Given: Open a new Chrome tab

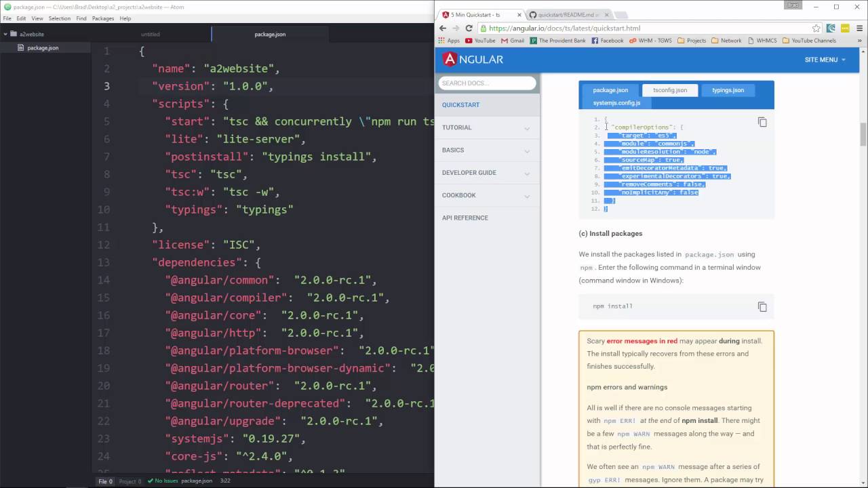Looking at the screenshot, I should [622, 14].
